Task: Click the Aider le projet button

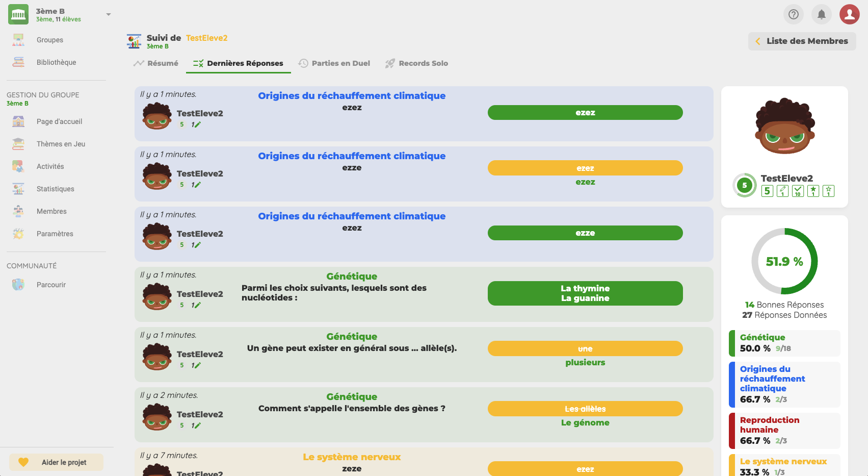Action: click(x=57, y=462)
